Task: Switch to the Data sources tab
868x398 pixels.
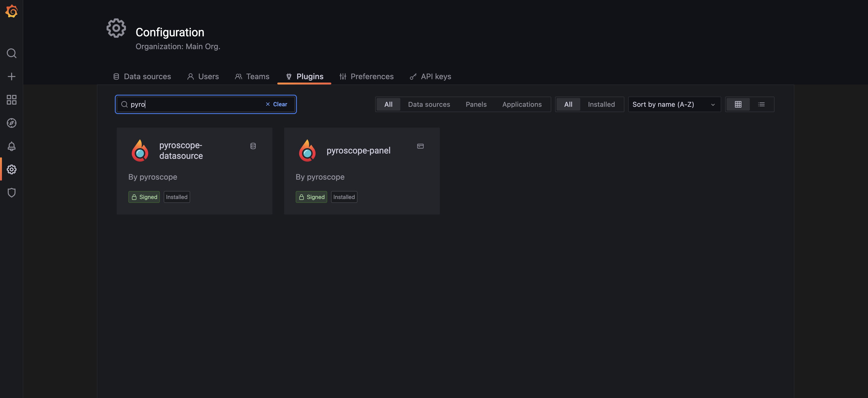Action: pyautogui.click(x=142, y=77)
